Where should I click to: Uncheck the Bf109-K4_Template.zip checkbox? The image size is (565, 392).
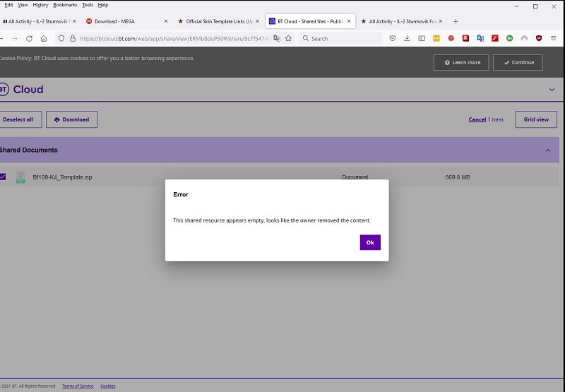(x=3, y=177)
